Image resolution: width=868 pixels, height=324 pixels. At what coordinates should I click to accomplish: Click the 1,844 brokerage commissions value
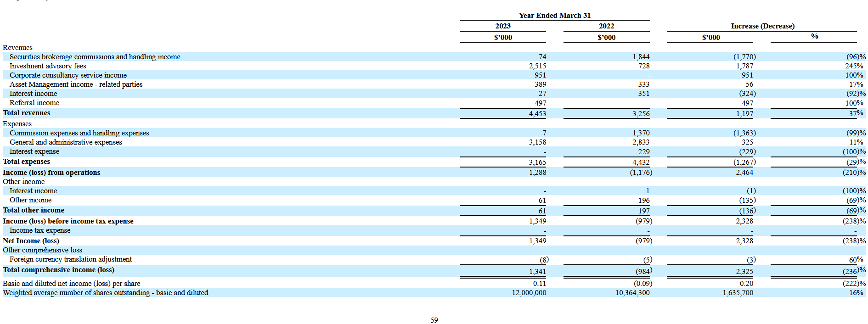click(x=641, y=57)
